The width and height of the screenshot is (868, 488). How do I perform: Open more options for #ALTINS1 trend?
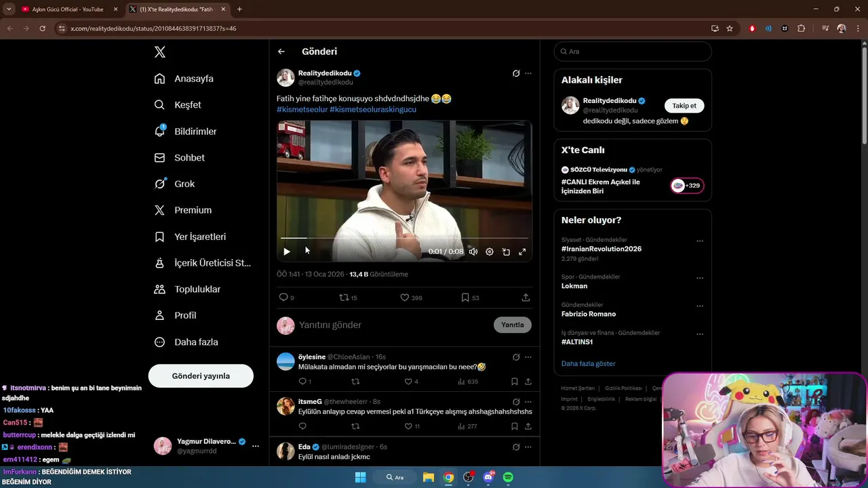pos(700,334)
